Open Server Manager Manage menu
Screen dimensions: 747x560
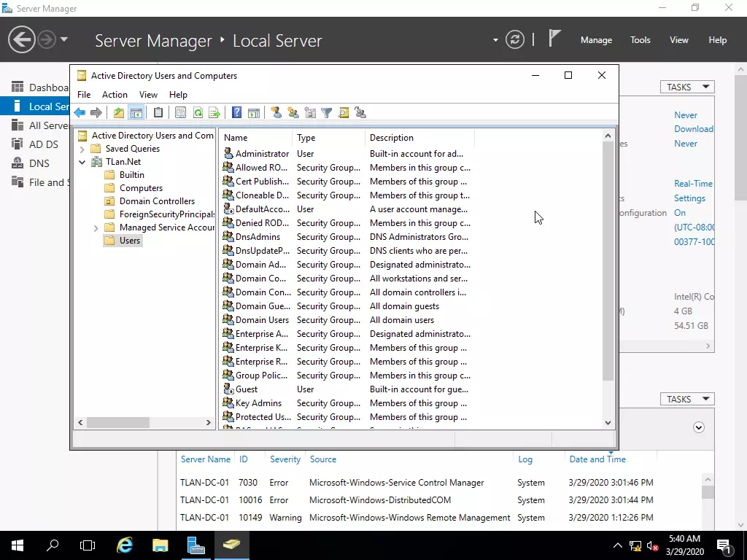pyautogui.click(x=596, y=40)
